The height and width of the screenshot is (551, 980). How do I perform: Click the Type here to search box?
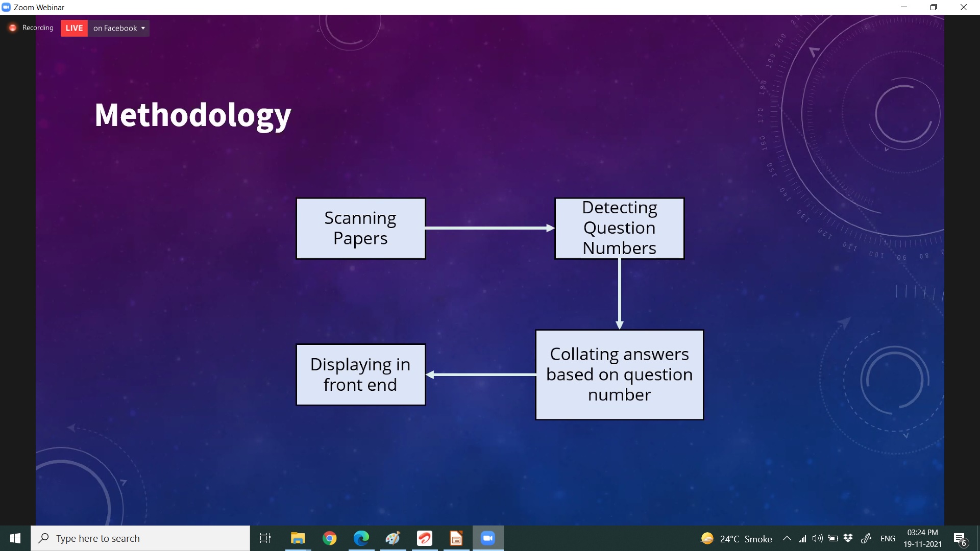point(140,538)
